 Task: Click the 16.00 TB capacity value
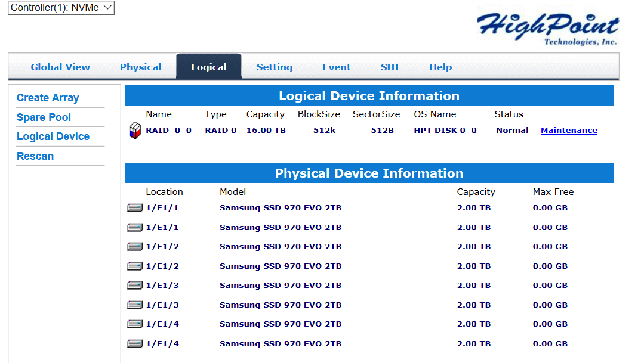pyautogui.click(x=266, y=131)
